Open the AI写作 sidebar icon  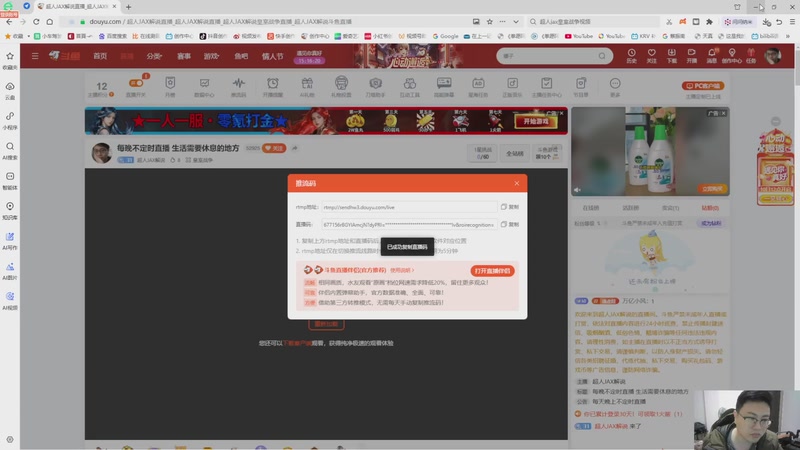click(10, 241)
